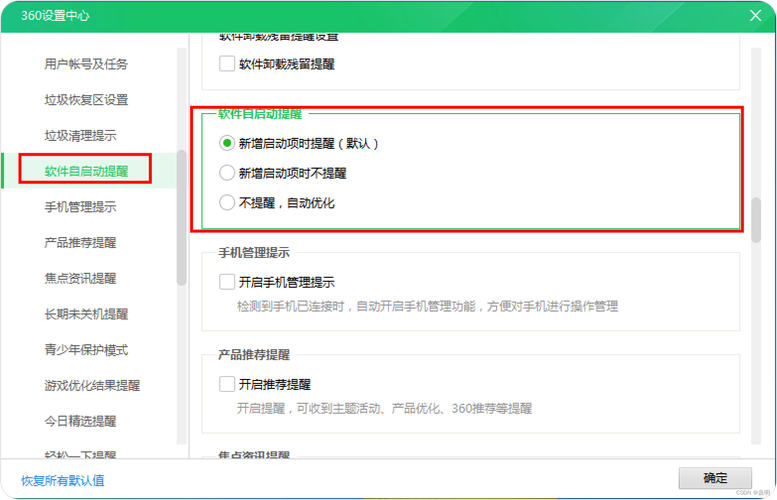
Task: Open 长期未关机提醒 sidebar item
Action: click(86, 314)
